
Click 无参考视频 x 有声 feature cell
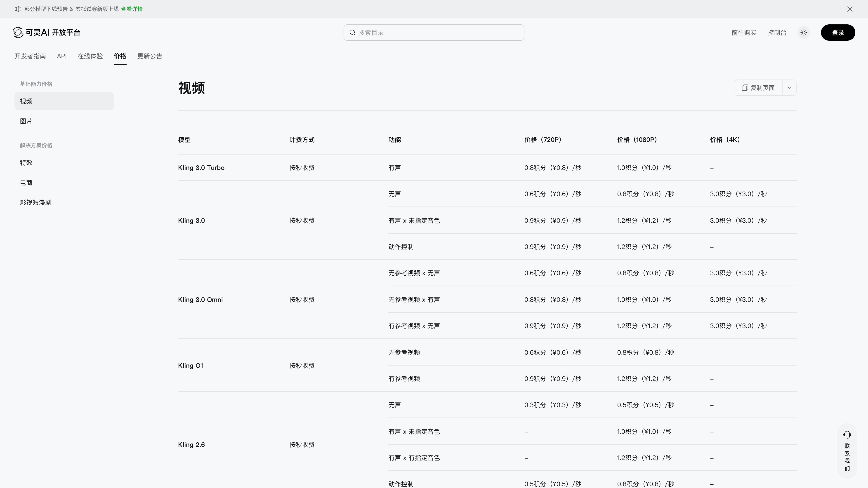414,300
